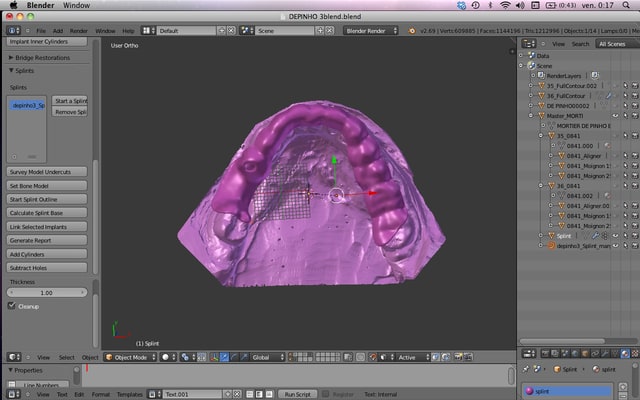Click the Start Splint Outline button
Viewport: 640px width, 400px height.
pos(47,199)
